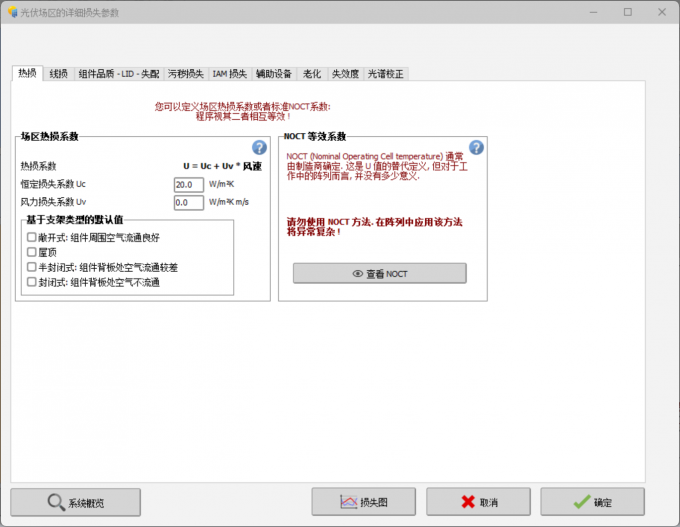Click the PVsyst icon in title bar
Viewport: 680px width, 527px height.
click(x=13, y=12)
